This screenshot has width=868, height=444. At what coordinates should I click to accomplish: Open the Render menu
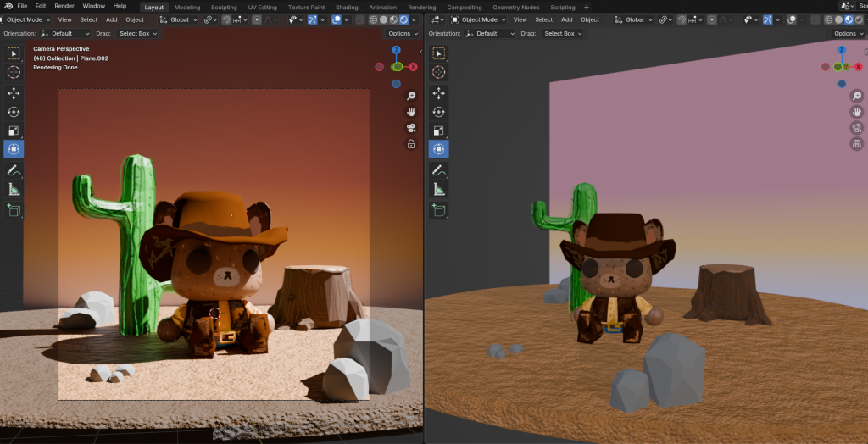(x=64, y=6)
